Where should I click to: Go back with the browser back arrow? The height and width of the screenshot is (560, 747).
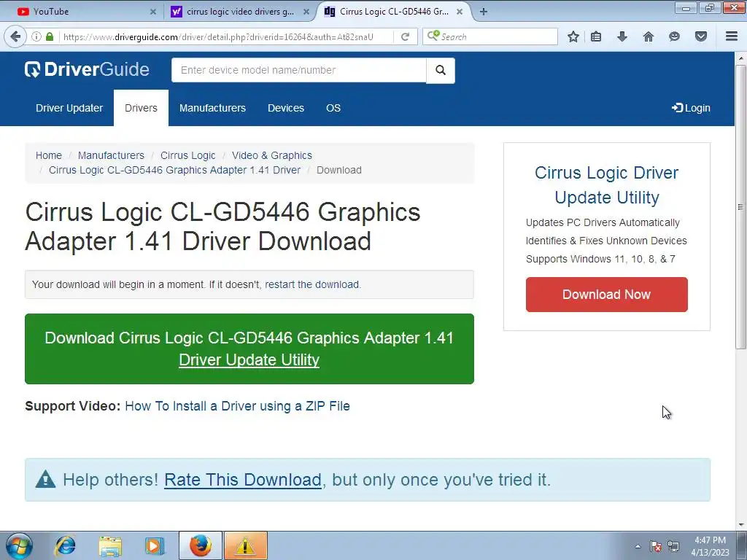(x=15, y=36)
